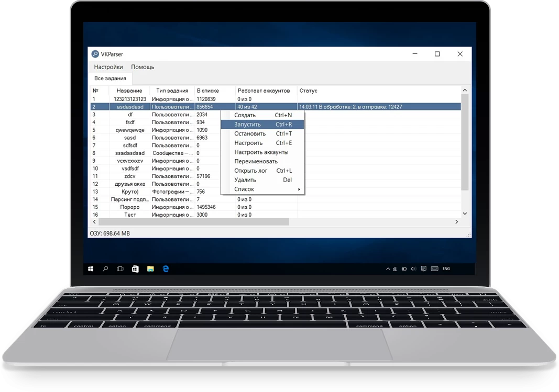Maximize the VKParser window

pos(437,54)
